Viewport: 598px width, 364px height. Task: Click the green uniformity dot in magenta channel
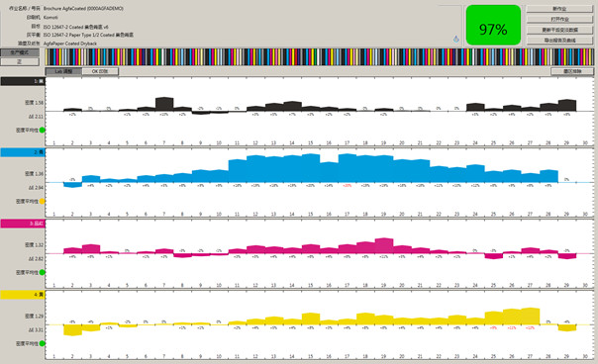(x=43, y=272)
